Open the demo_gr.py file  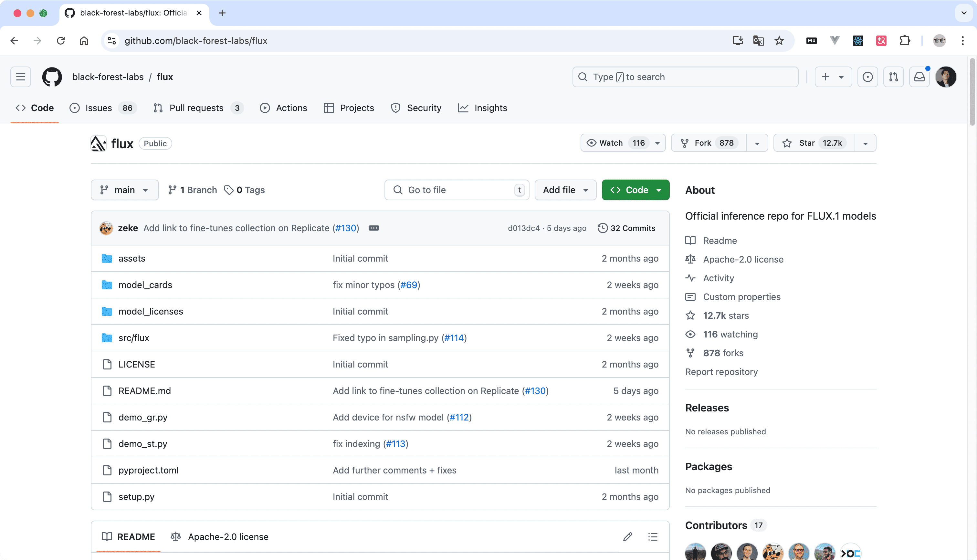(143, 417)
